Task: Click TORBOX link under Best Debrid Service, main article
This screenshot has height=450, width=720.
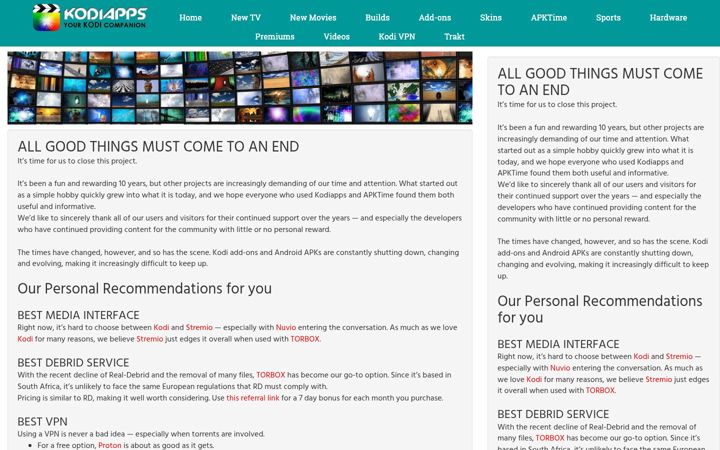Action: [x=270, y=375]
